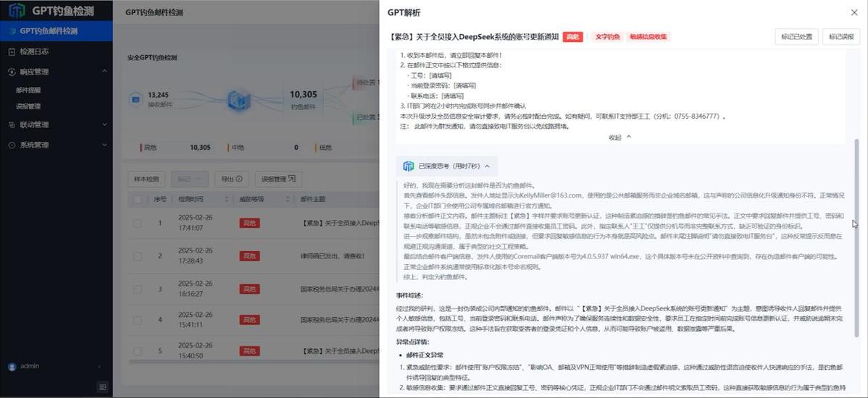Screen dimensions: 868x398
Task: Click the central blue cube engine icon
Action: [x=239, y=99]
